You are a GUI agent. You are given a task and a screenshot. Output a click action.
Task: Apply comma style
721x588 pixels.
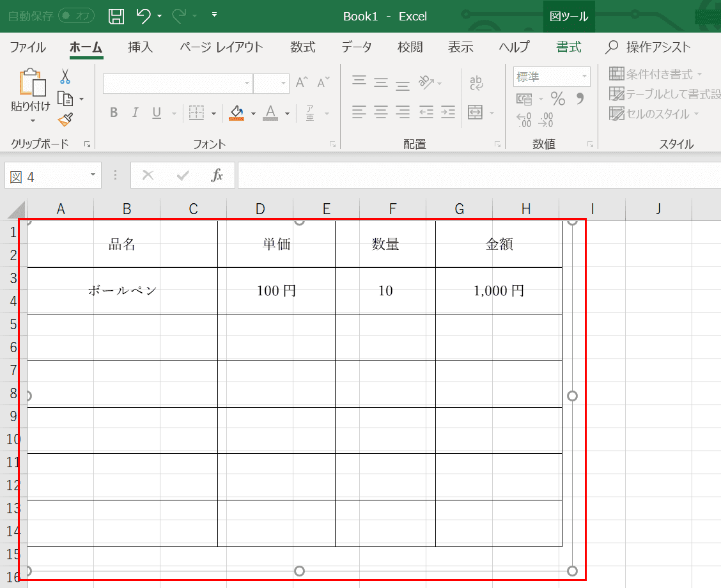click(580, 98)
